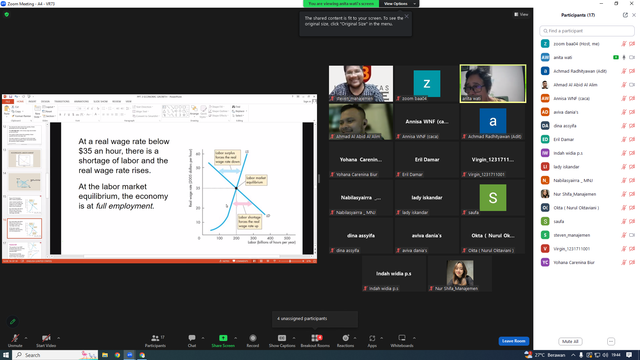Start your video camera
The height and width of the screenshot is (360, 640).
click(x=46, y=340)
